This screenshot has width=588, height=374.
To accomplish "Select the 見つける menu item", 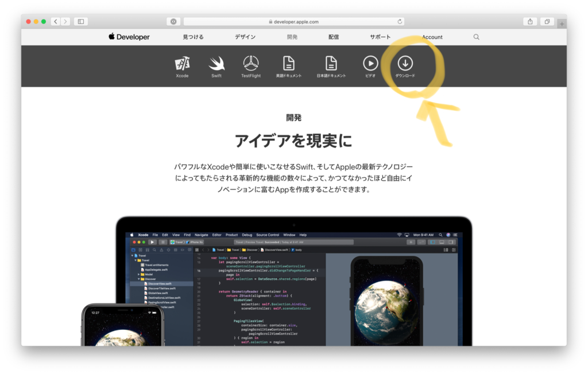I will pyautogui.click(x=193, y=37).
